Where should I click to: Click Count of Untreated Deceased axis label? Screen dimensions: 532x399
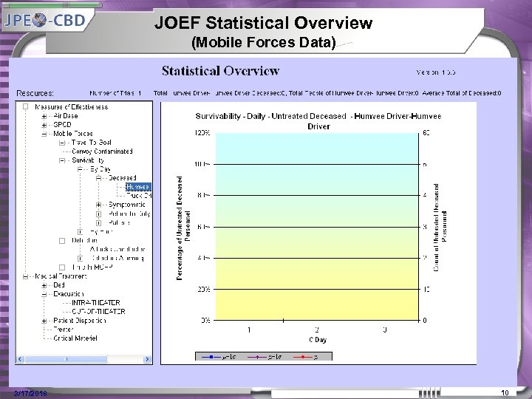click(440, 228)
